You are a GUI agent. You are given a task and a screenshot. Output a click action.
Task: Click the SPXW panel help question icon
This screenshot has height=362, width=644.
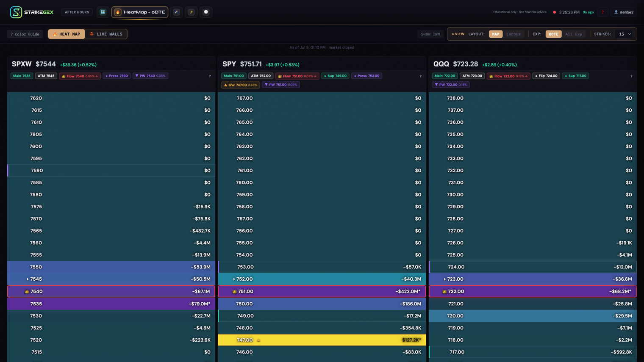coord(210,76)
